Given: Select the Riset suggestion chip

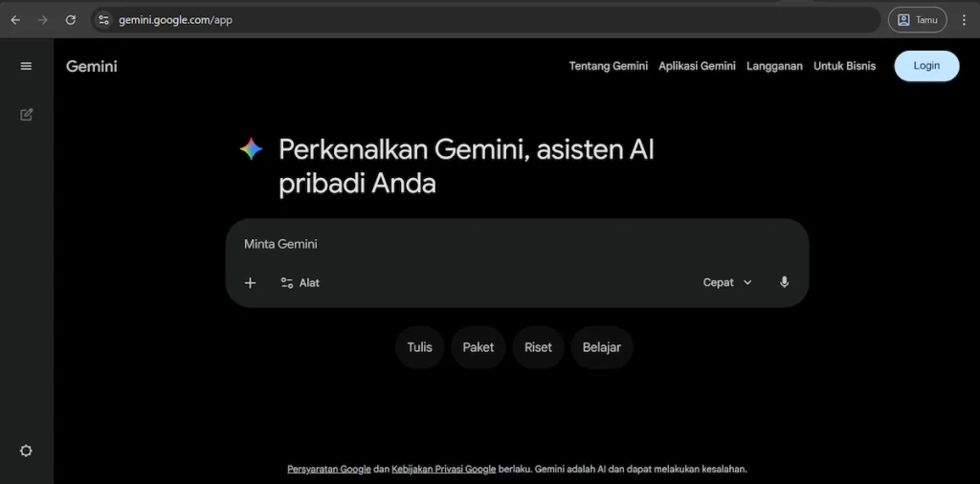Looking at the screenshot, I should 538,347.
